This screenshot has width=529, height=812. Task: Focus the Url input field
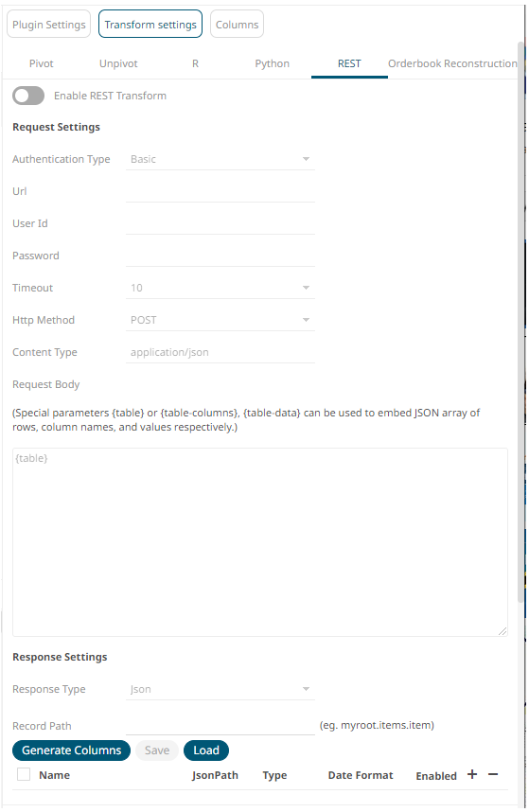tap(220, 191)
